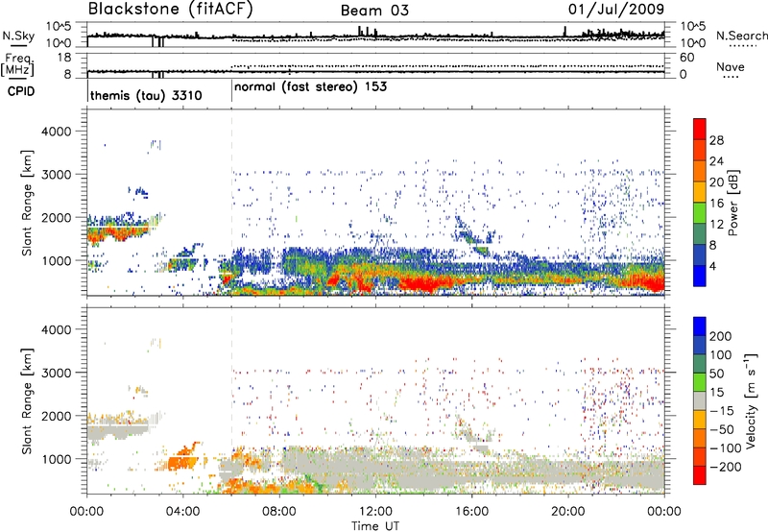Click the "Velocity [m s-1]" colorbar label
Screen dimensions: 768x532
point(752,400)
